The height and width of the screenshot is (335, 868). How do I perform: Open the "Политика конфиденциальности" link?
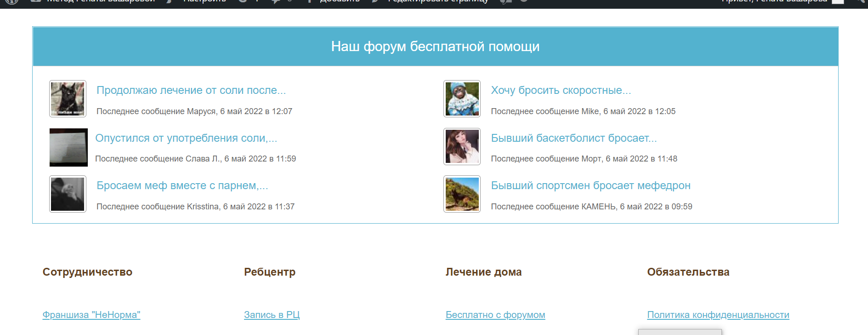[x=718, y=315]
